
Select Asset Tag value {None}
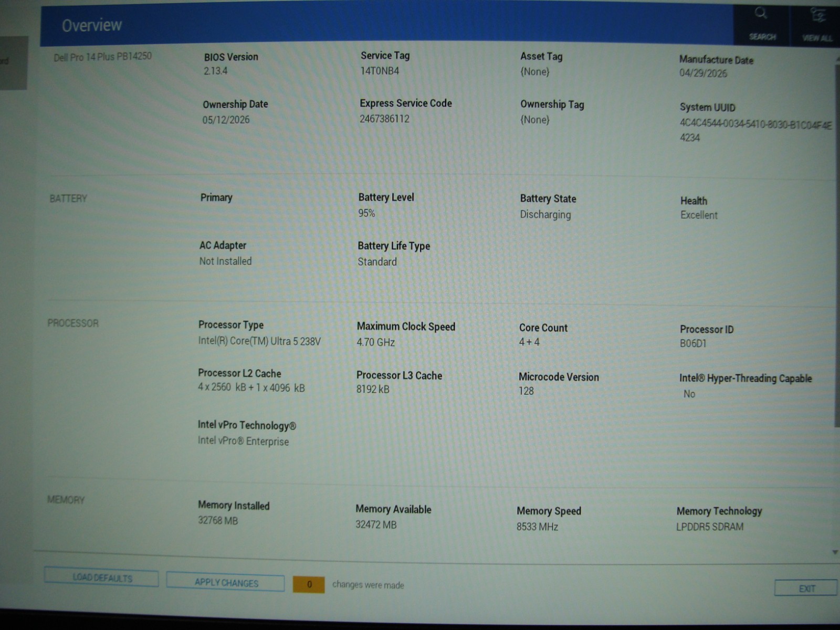coord(534,71)
